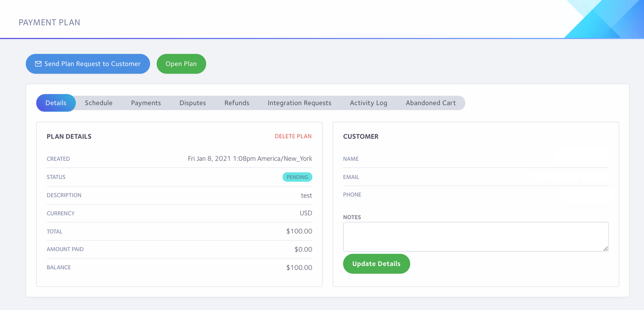Viewport: 644px width, 310px height.
Task: Switch to the Abandoned Cart tab
Action: click(431, 103)
